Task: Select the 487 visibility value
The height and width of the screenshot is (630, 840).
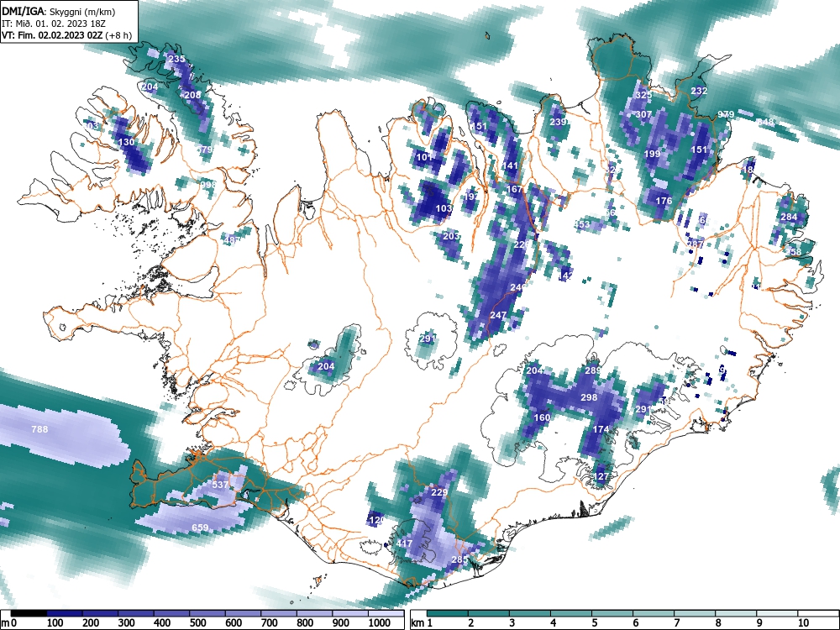Action: 232,240
